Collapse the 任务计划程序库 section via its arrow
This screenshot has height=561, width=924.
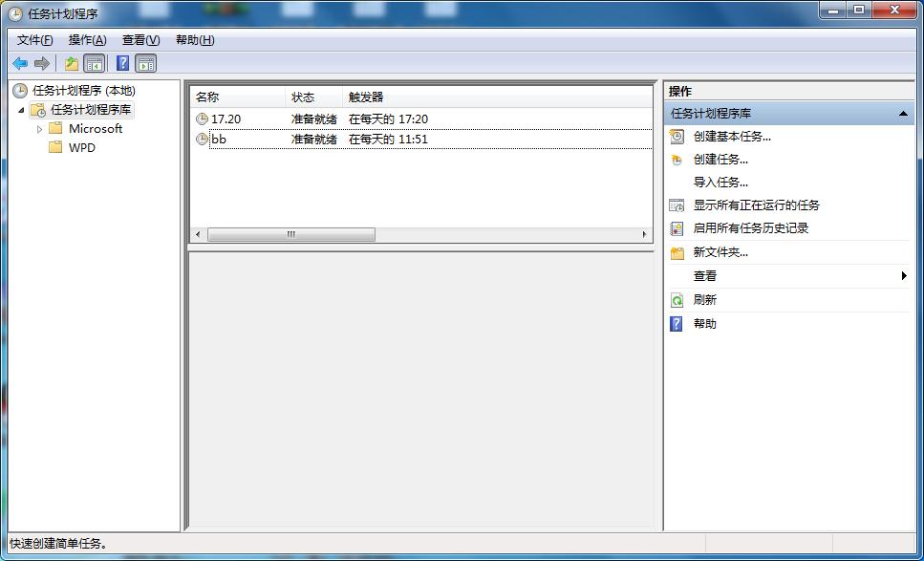(x=902, y=113)
